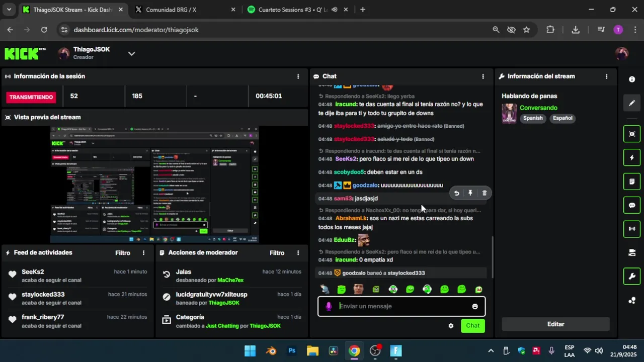Open the Chrome tab search dropdown
Image resolution: width=644 pixels, height=362 pixels.
point(8,10)
